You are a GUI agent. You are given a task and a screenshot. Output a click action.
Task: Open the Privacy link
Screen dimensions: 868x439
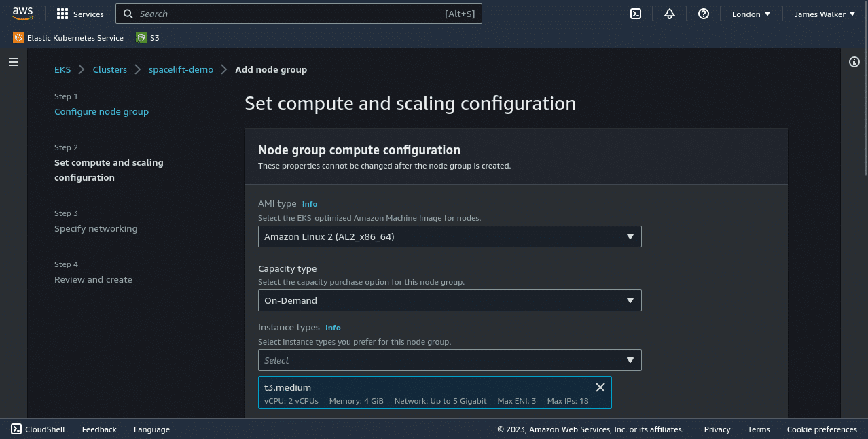click(717, 429)
